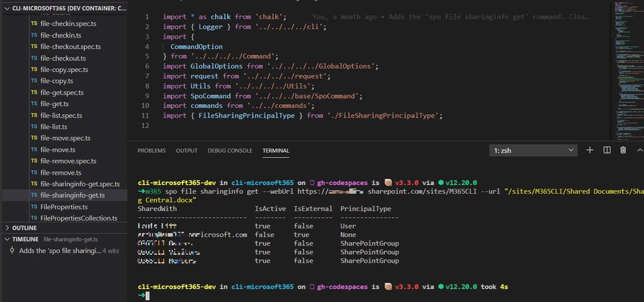Click PrincipalType column header in terminal

tap(365, 209)
